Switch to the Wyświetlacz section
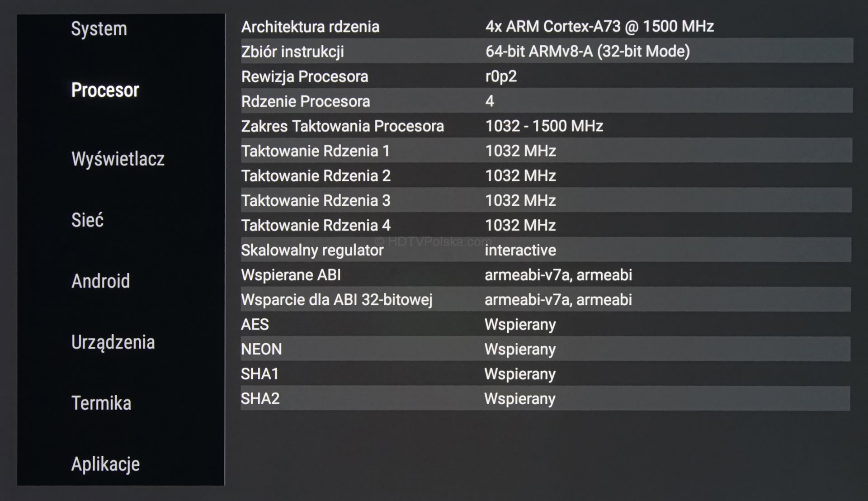This screenshot has height=501, width=868. (x=118, y=159)
